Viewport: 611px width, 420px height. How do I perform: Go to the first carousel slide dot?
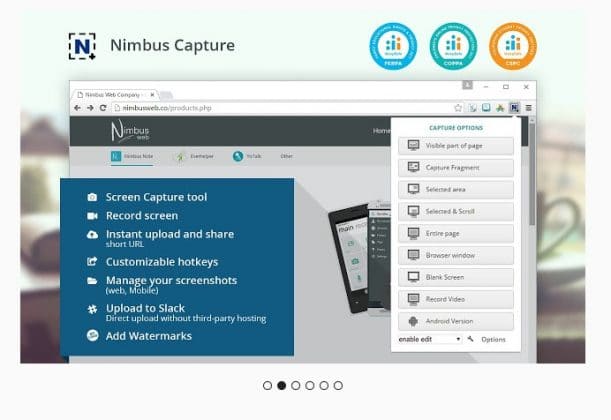pos(267,385)
